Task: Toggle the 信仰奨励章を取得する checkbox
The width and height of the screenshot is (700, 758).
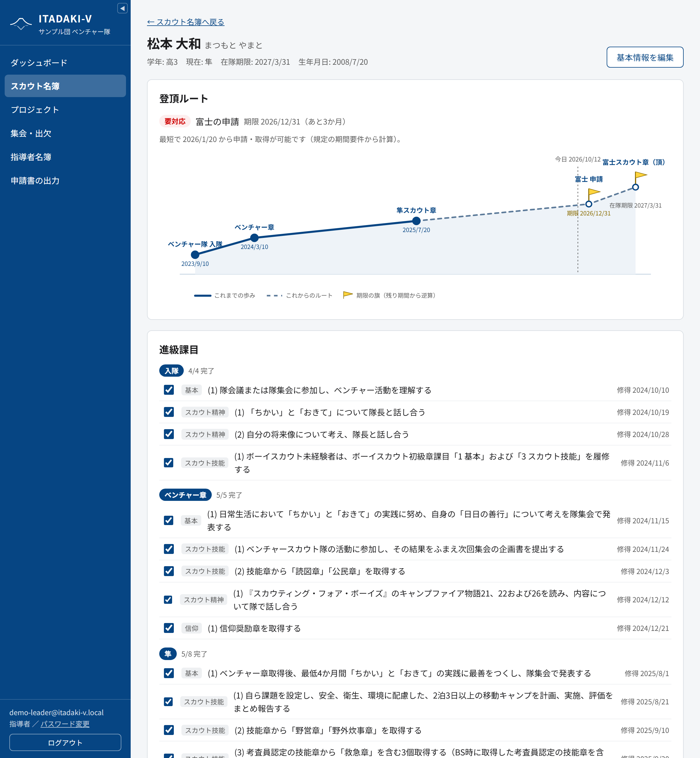Action: point(169,628)
